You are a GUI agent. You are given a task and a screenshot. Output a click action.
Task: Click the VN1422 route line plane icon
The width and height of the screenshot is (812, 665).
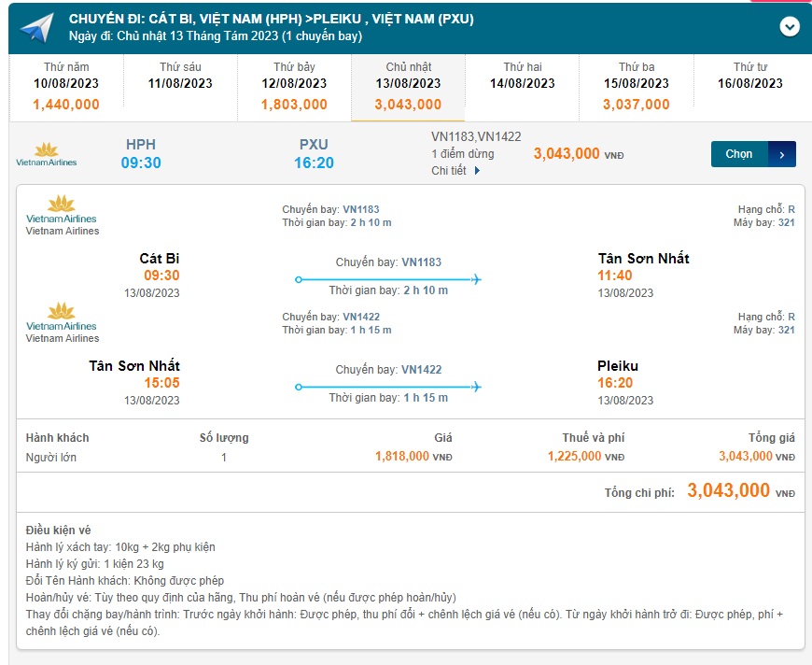tap(475, 387)
